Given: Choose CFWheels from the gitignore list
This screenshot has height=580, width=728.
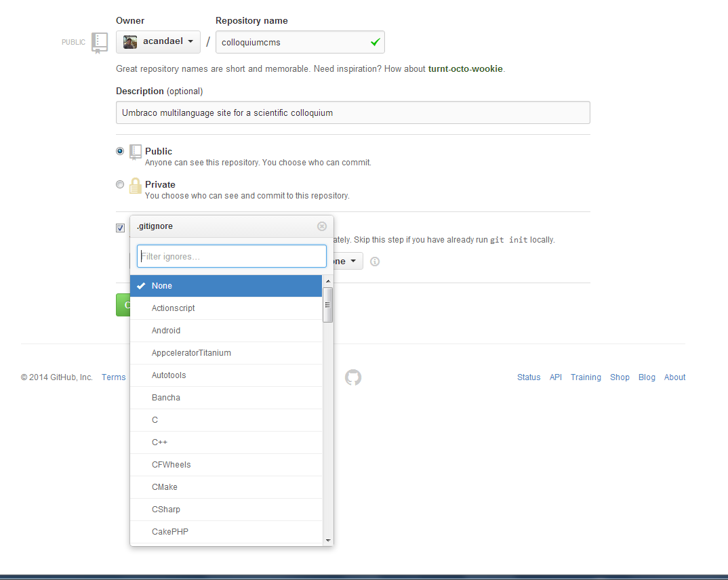Looking at the screenshot, I should coord(226,464).
